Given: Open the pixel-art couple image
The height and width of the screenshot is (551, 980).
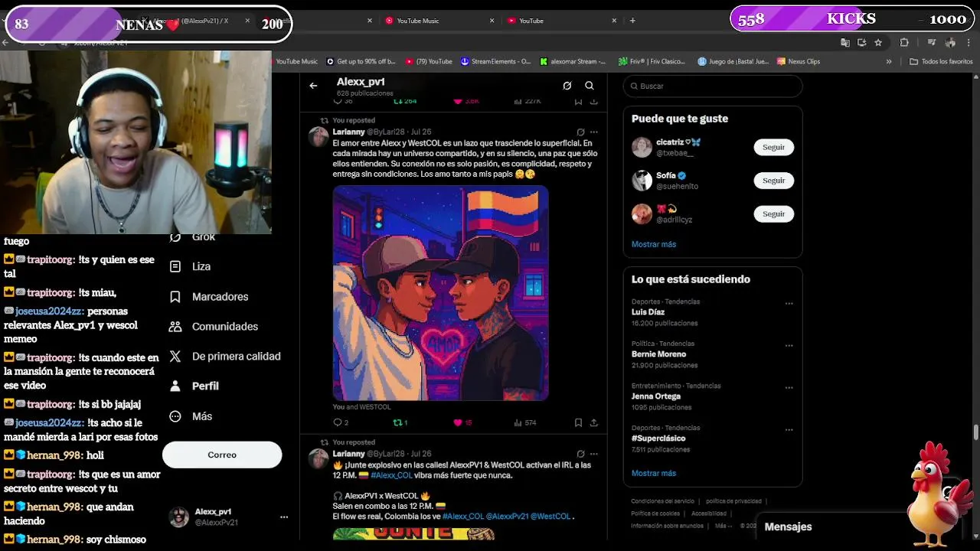Looking at the screenshot, I should (440, 293).
